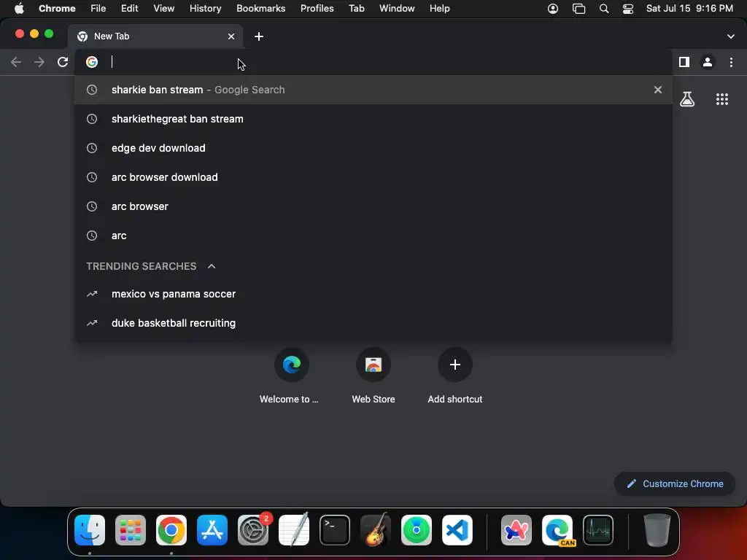This screenshot has height=560, width=747.
Task: Select 'arc browser download' suggestion
Action: click(x=373, y=177)
